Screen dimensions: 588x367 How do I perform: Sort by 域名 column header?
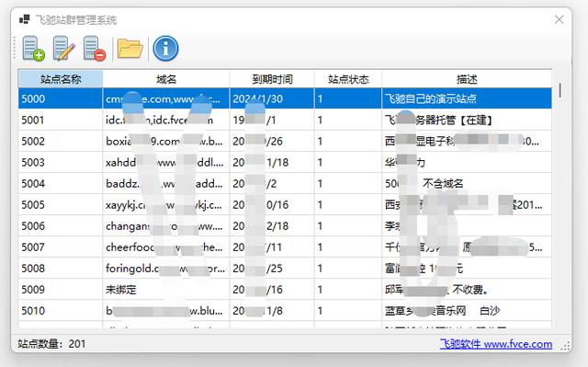(165, 79)
